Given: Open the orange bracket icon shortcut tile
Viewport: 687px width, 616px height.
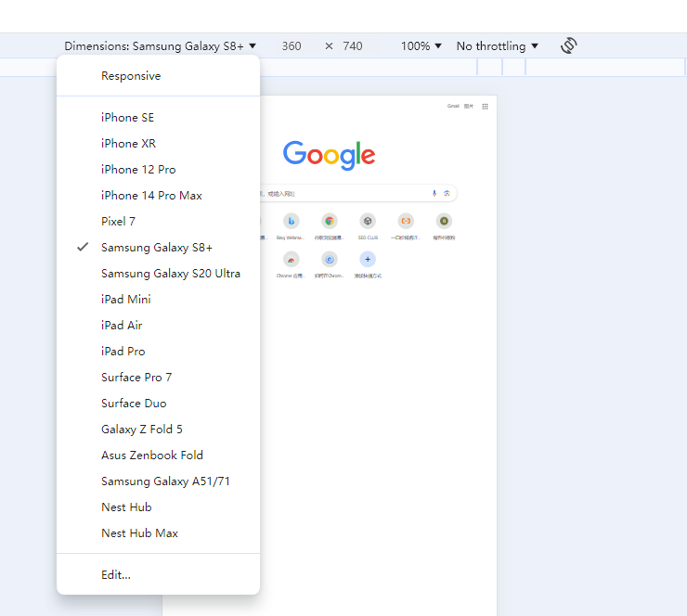Looking at the screenshot, I should 406,226.
